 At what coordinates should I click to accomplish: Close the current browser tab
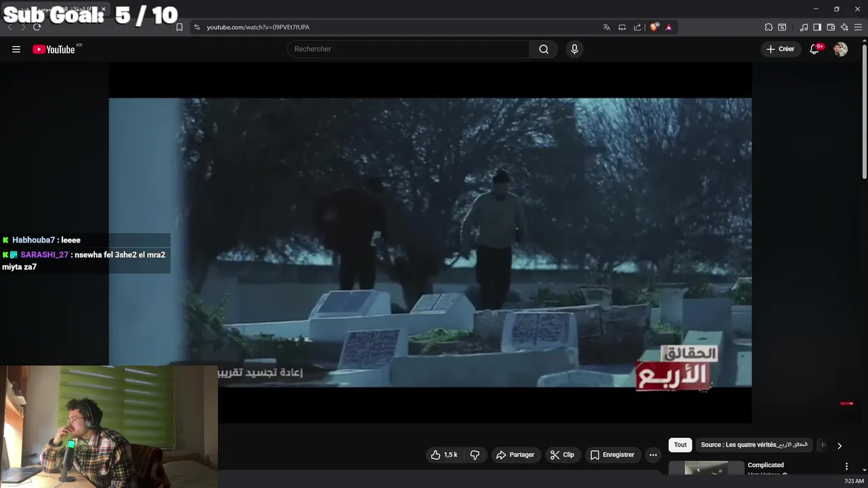103,9
